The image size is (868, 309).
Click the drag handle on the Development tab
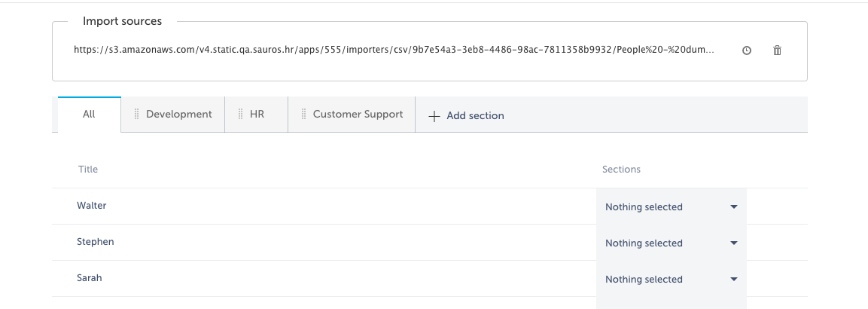(137, 115)
